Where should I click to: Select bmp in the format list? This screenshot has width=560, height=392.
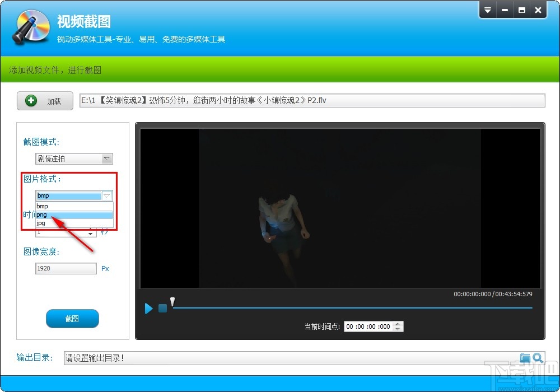coord(74,206)
